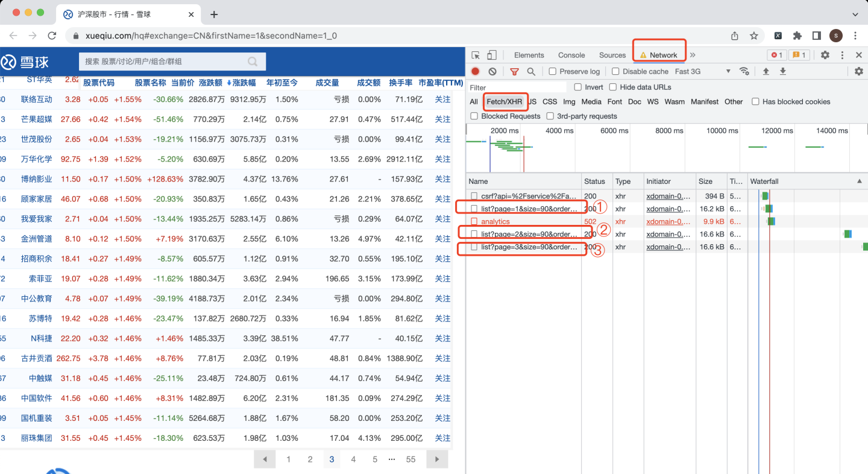Viewport: 868px width, 474px height.
Task: Open Chrome profile avatar
Action: pos(835,36)
